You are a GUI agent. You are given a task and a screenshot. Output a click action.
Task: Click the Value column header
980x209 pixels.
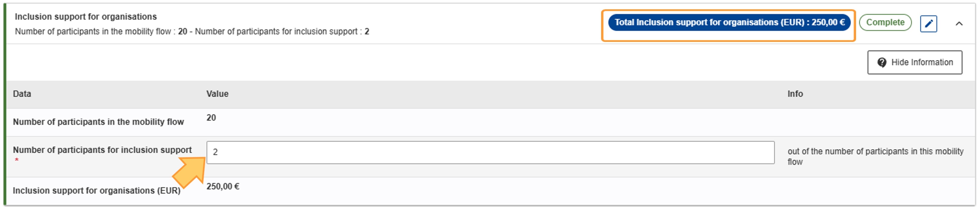click(217, 94)
